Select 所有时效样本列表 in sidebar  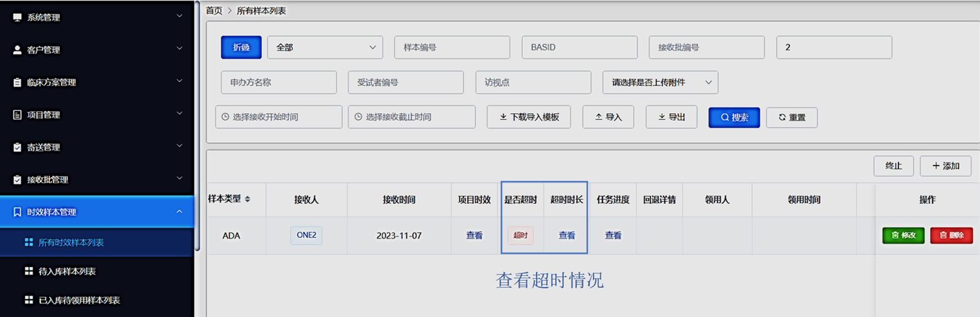click(x=71, y=243)
